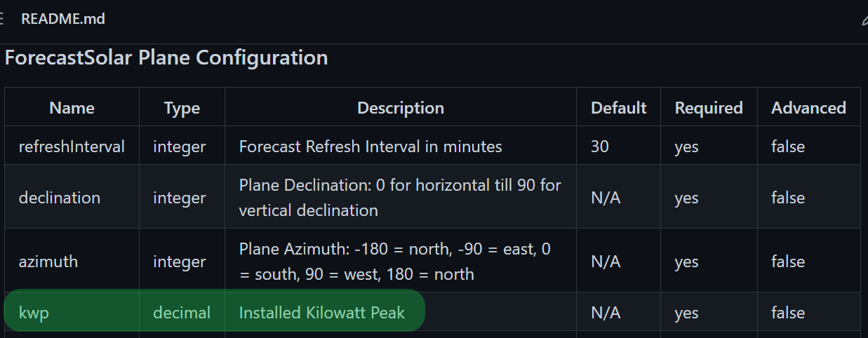Click the Advanced column header

808,108
